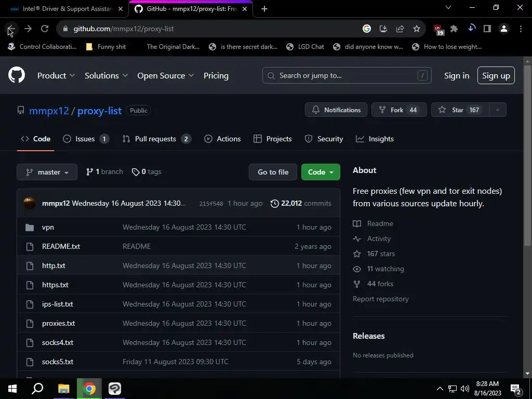Viewport: 532px width, 399px height.
Task: Click the Go to file button
Action: pyautogui.click(x=273, y=172)
